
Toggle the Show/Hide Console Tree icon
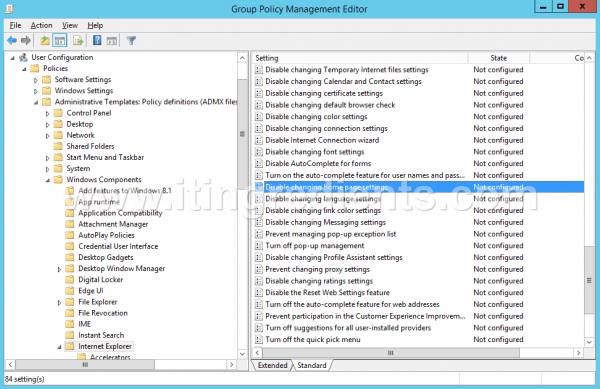coord(59,40)
